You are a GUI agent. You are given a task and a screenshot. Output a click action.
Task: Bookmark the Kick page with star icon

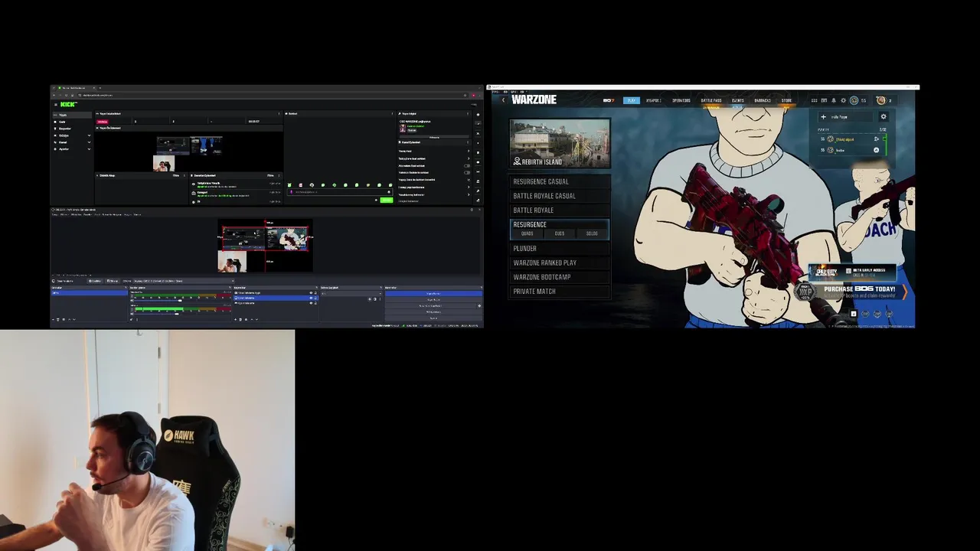tap(465, 96)
